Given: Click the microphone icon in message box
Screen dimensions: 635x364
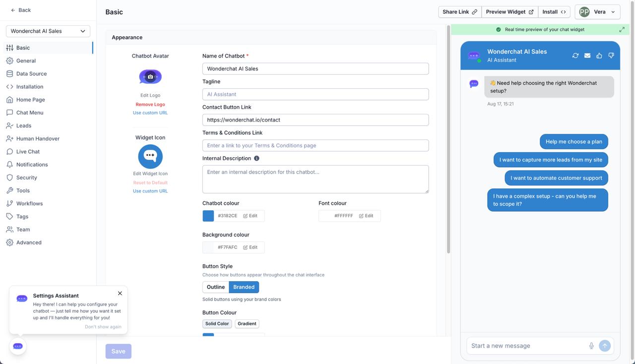Looking at the screenshot, I should tap(591, 346).
